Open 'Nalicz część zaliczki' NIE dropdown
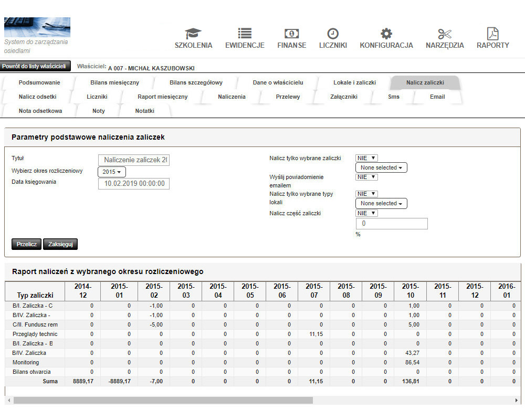Viewport: 525px width, 420px height. [366, 213]
